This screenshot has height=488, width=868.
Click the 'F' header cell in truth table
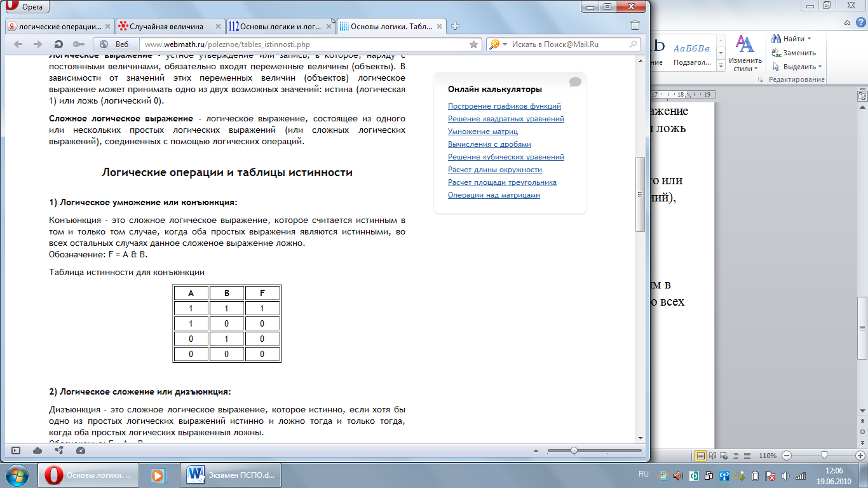[x=262, y=294]
